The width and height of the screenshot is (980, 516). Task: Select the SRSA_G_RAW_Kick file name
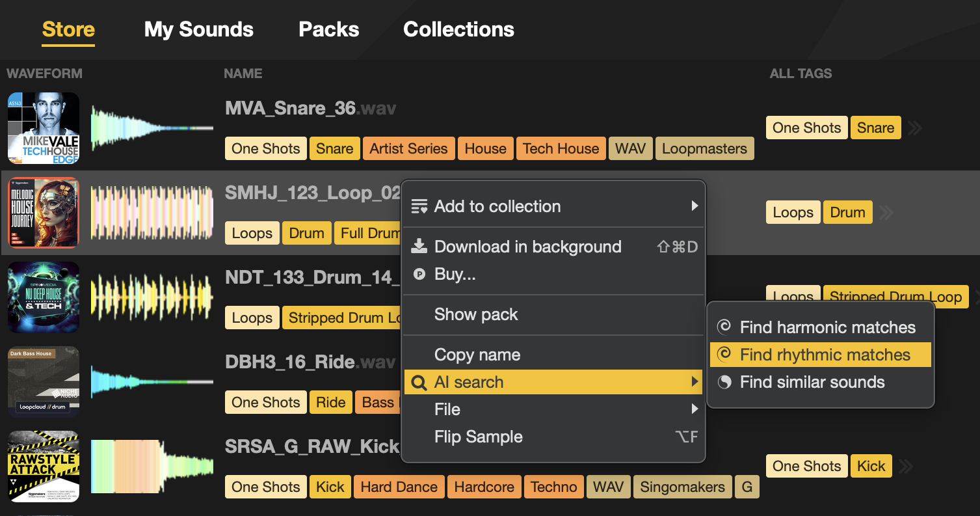point(312,446)
